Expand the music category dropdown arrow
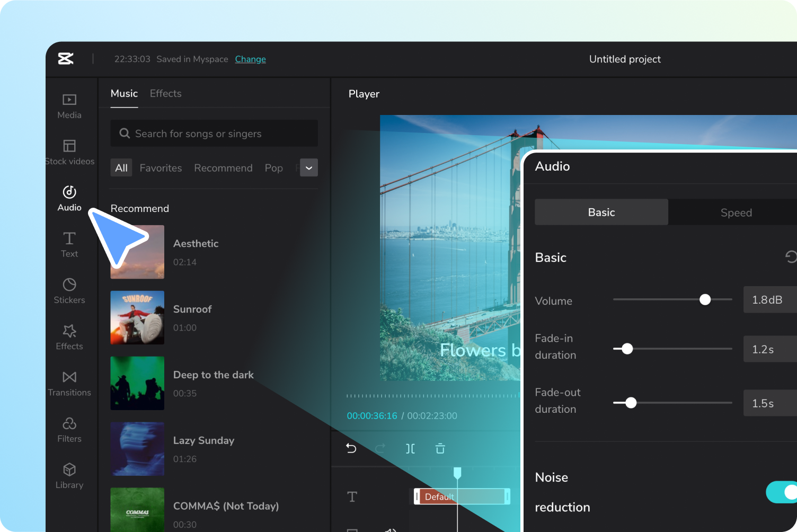Viewport: 797px width, 532px height. click(x=309, y=168)
